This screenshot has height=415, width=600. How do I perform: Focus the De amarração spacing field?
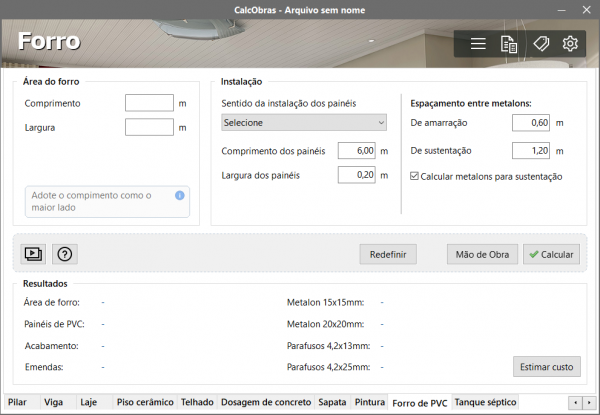click(531, 123)
